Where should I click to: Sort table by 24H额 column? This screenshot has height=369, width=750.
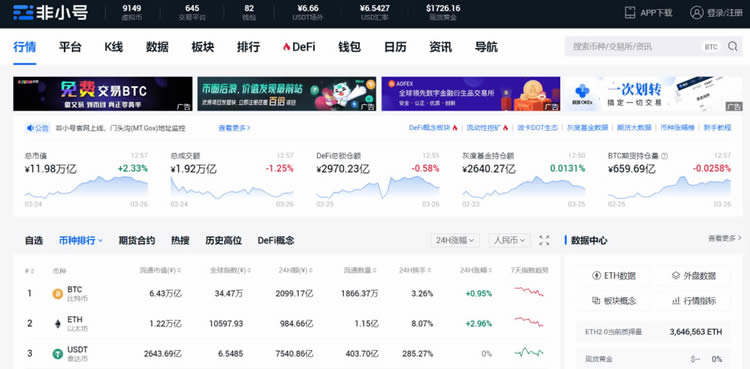[x=296, y=270]
